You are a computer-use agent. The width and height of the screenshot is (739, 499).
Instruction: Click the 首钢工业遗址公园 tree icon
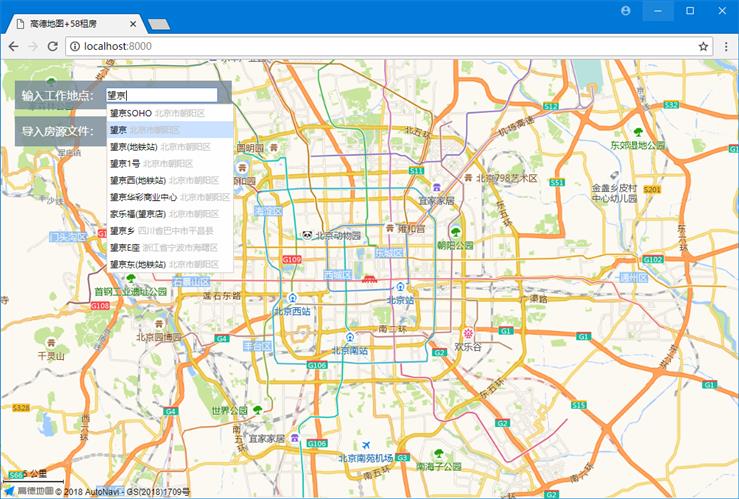pyautogui.click(x=131, y=279)
